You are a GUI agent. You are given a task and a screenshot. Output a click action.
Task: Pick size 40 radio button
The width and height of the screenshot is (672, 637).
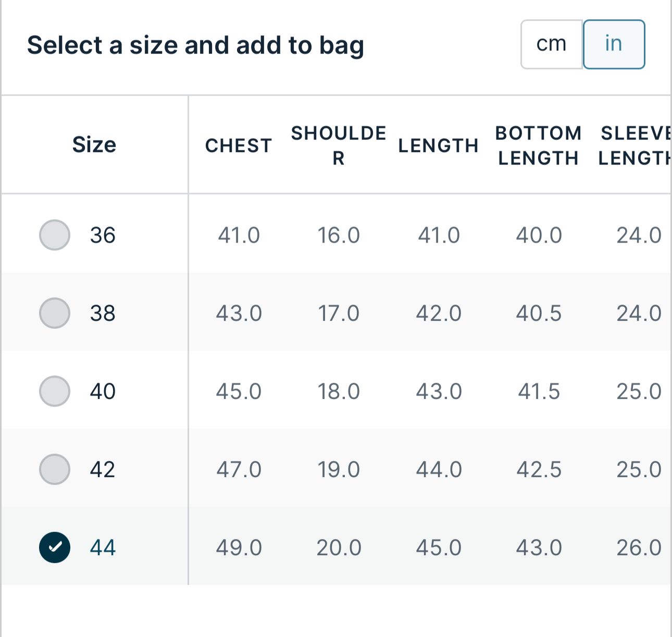click(x=55, y=391)
